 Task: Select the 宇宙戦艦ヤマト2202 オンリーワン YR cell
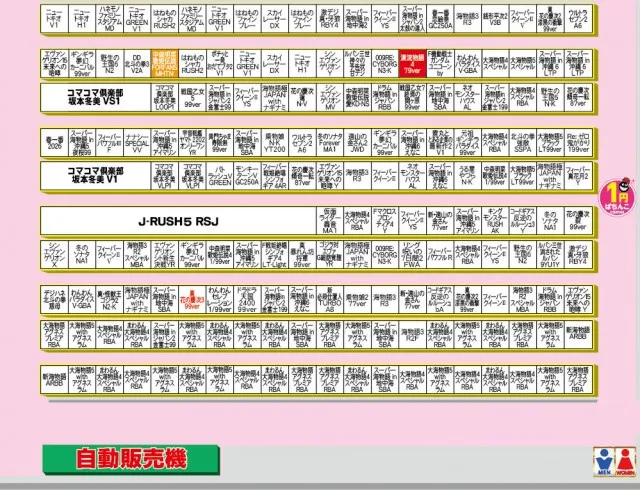pos(192,143)
